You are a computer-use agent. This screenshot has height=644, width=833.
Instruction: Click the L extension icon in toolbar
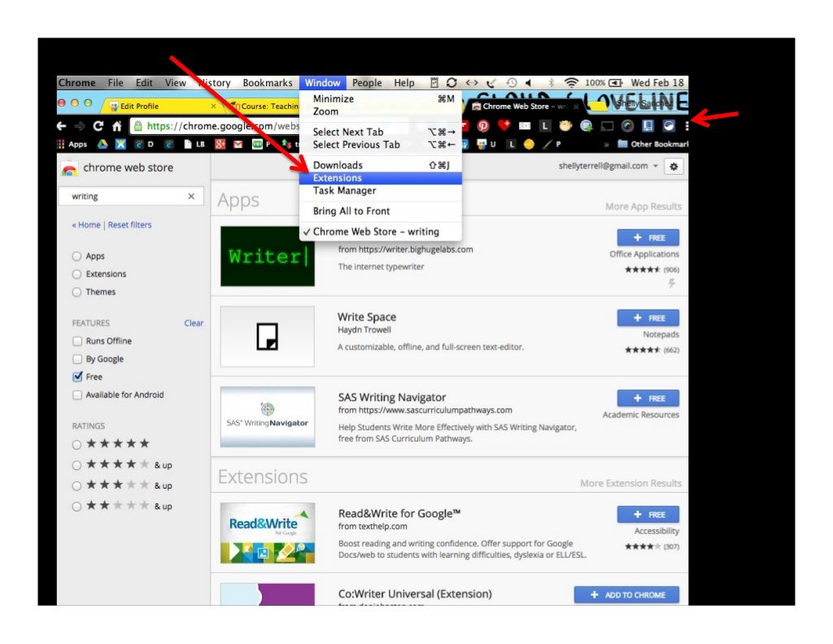[544, 126]
